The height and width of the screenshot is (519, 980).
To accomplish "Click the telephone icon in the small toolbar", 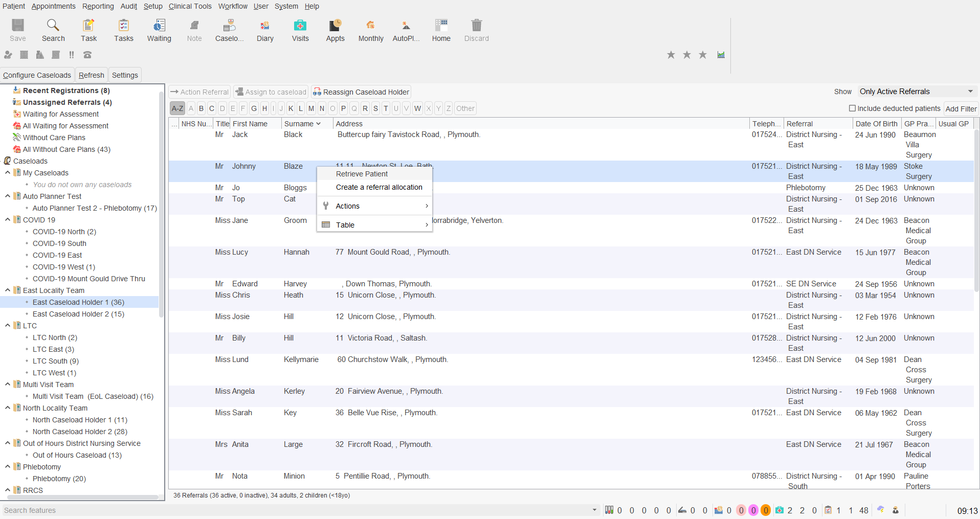I will (87, 55).
